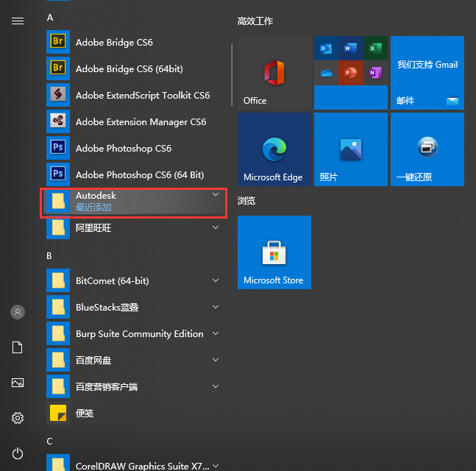Open the 邮件 mail Gmail tile
The width and height of the screenshot is (476, 471).
427,73
